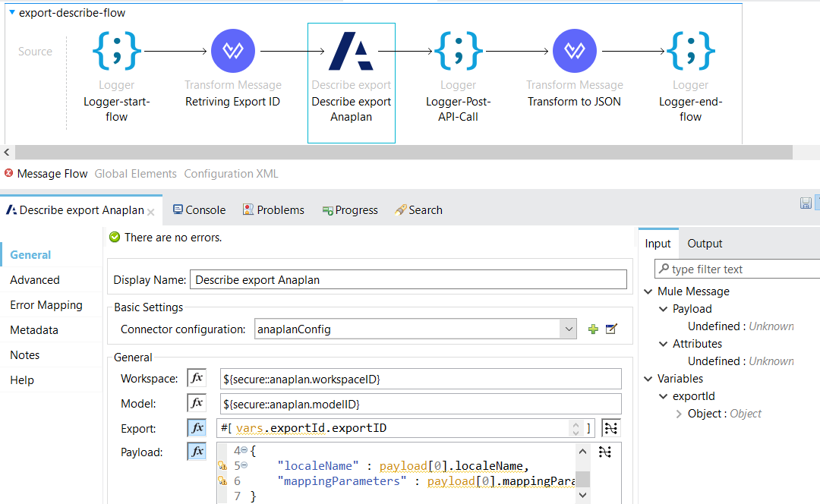
Task: Collapse the Mule Message tree node
Action: (x=648, y=291)
